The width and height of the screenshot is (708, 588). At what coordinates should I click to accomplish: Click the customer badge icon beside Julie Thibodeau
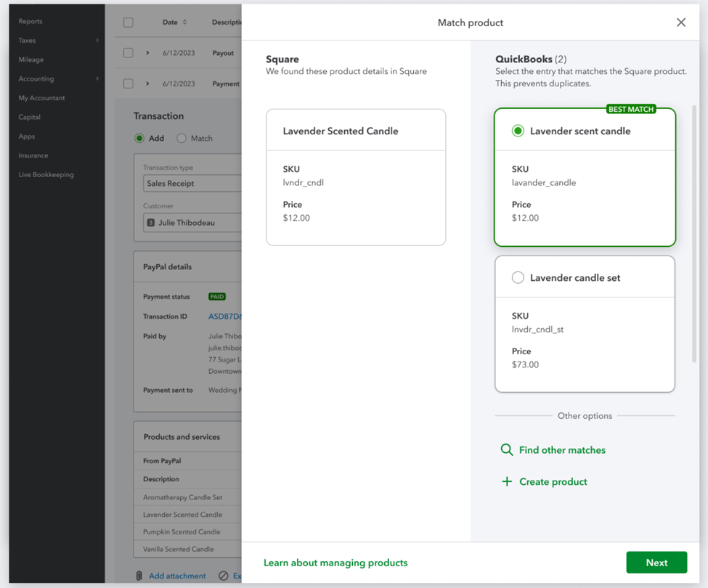151,222
